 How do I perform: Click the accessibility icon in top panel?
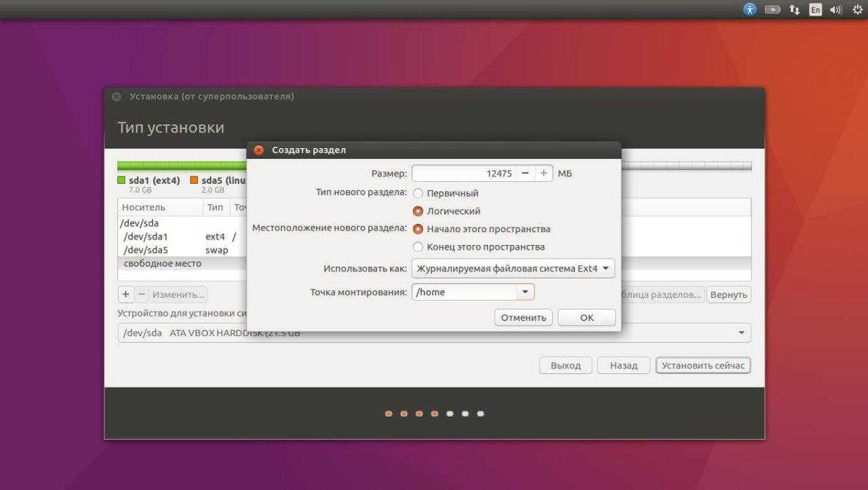pyautogui.click(x=749, y=10)
